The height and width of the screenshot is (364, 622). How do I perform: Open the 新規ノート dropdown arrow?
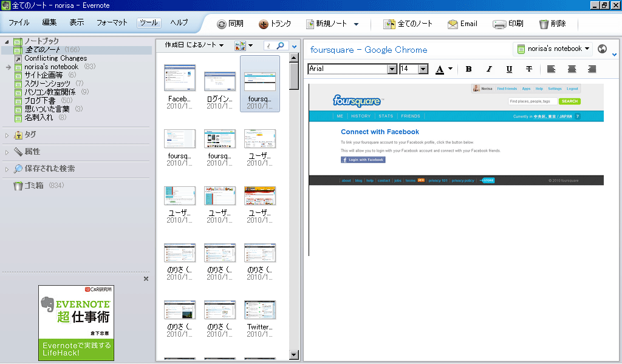coord(356,24)
